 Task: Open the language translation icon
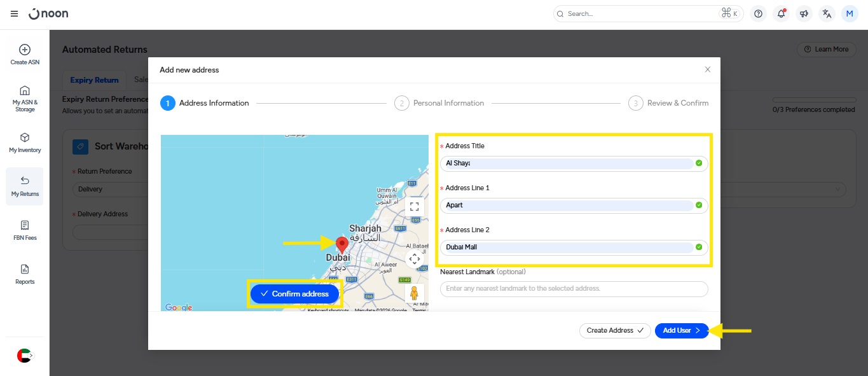tap(827, 13)
